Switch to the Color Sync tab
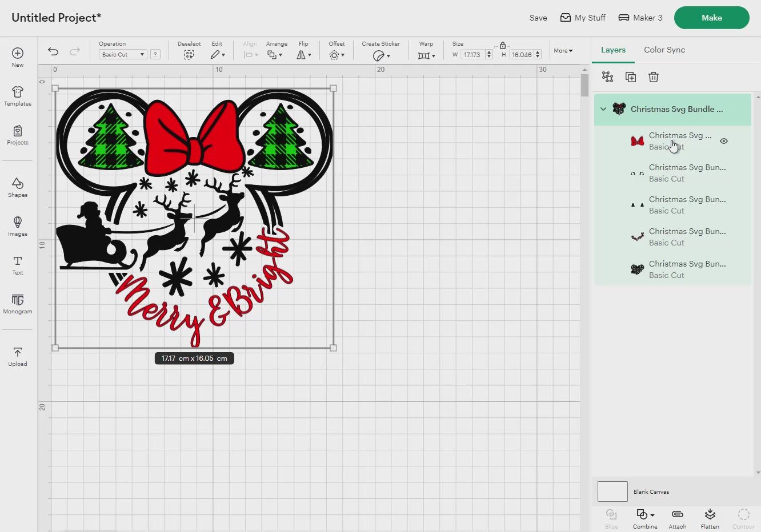This screenshot has width=761, height=532. point(664,50)
